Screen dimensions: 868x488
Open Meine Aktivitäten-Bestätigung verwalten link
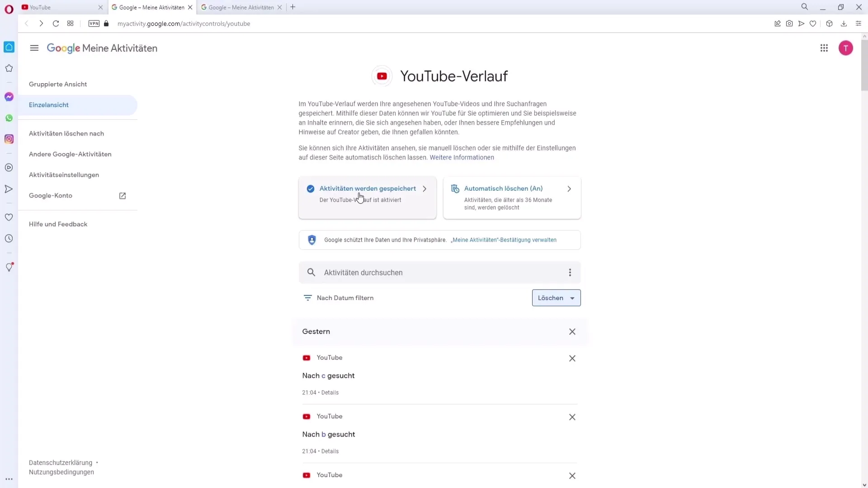pos(504,240)
